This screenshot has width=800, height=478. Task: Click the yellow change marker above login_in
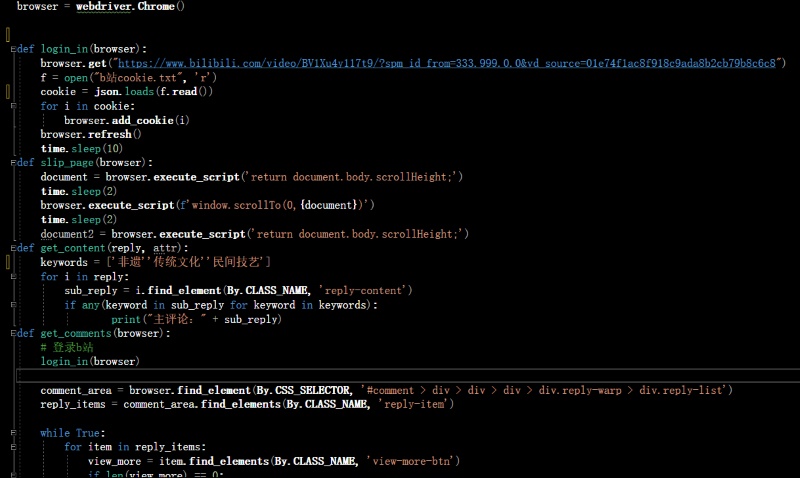click(x=8, y=34)
